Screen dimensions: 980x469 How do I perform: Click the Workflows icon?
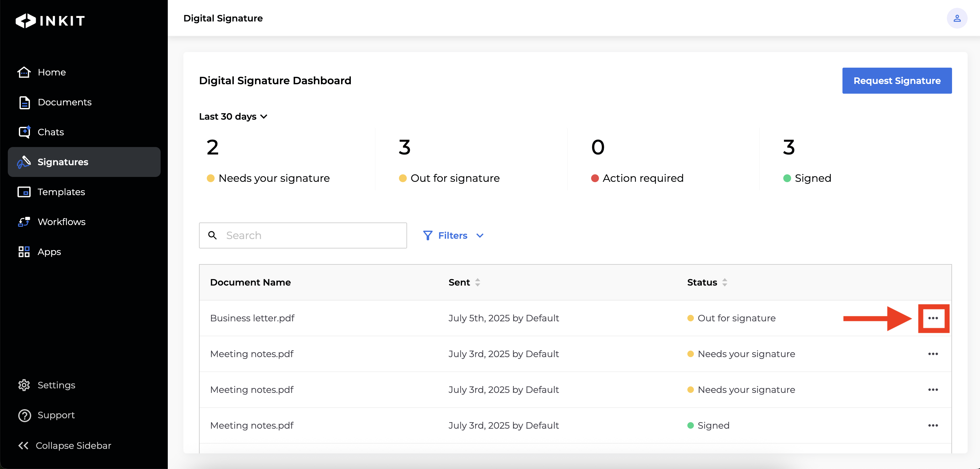(x=24, y=221)
